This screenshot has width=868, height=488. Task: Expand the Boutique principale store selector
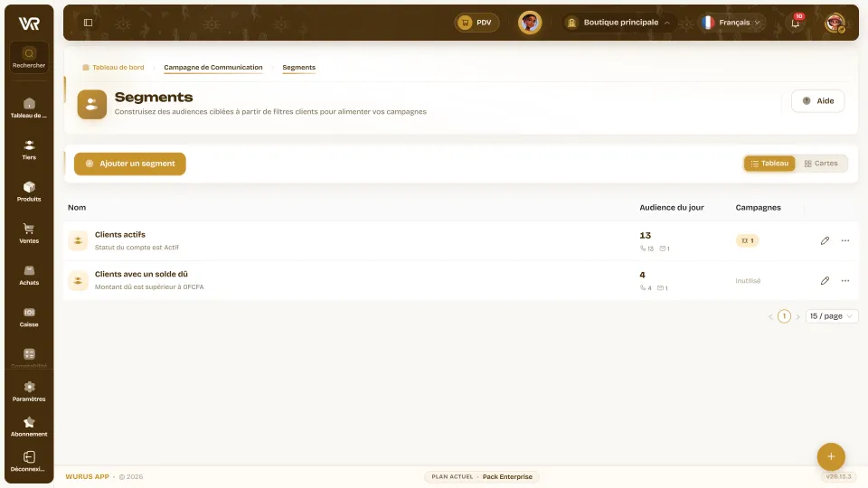tap(618, 23)
